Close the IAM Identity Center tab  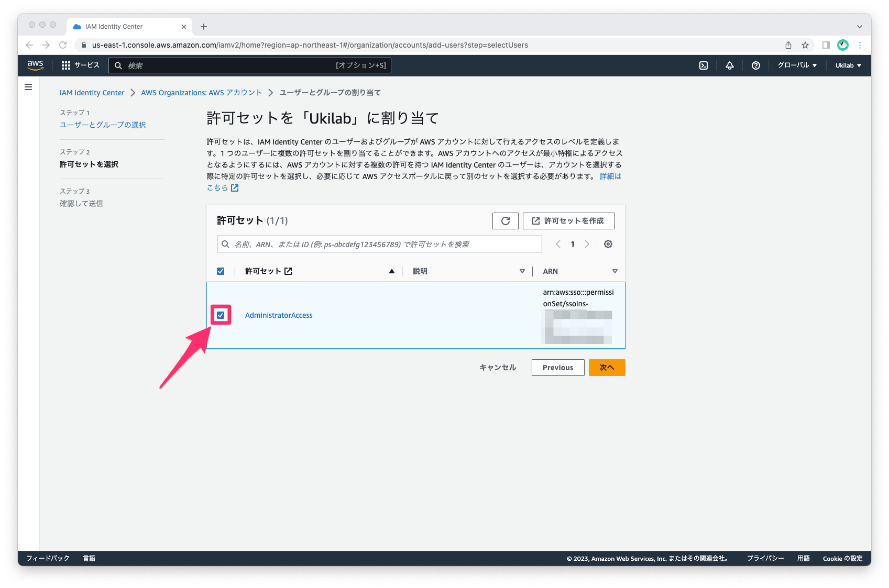click(184, 27)
